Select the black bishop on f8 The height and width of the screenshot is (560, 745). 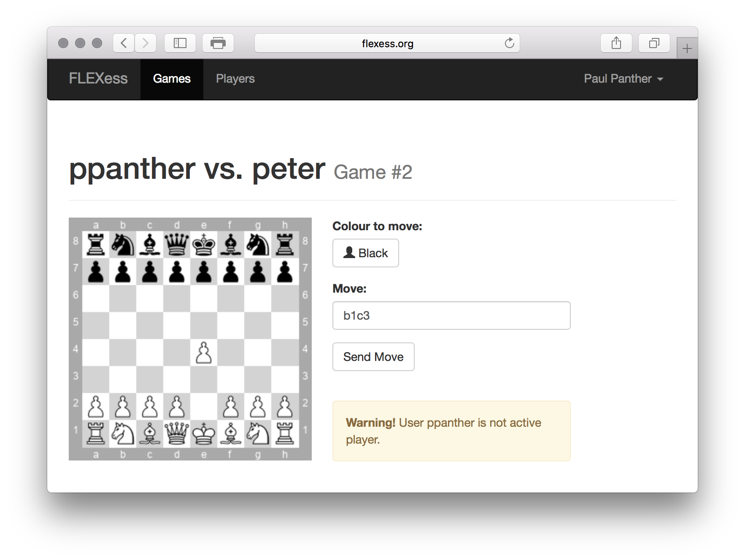pyautogui.click(x=231, y=245)
